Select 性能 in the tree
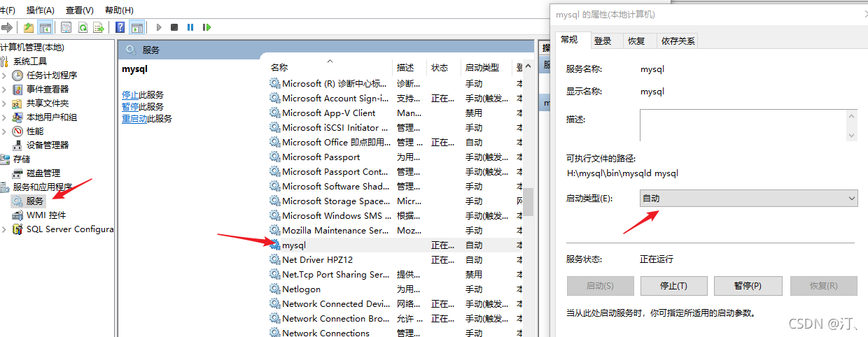868x337 pixels. (x=35, y=131)
